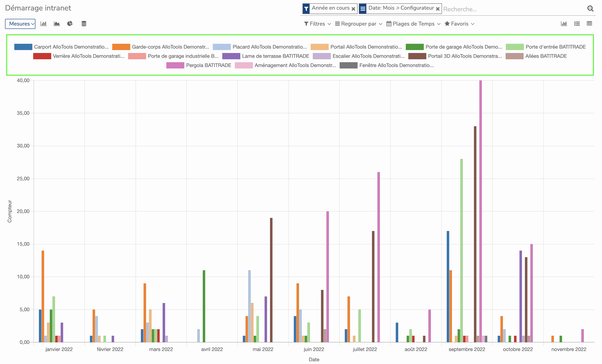Toggle Placard AlloTools legend color box
This screenshot has width=602, height=364.
[x=222, y=47]
